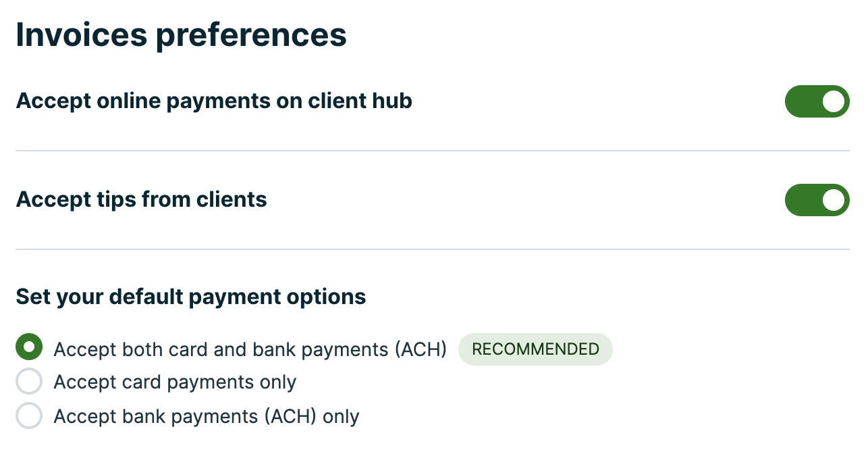Click the white dot inside the selected radio
The width and height of the screenshot is (868, 450).
pos(29,347)
